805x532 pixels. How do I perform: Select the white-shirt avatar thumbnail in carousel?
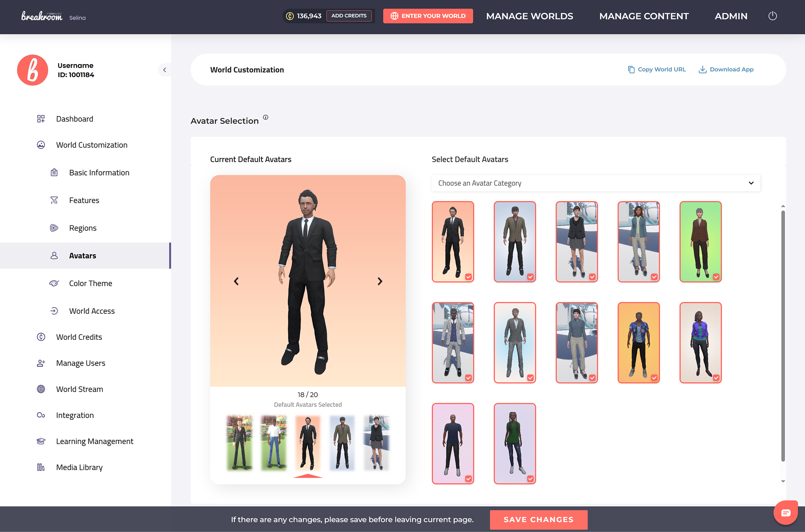(274, 442)
